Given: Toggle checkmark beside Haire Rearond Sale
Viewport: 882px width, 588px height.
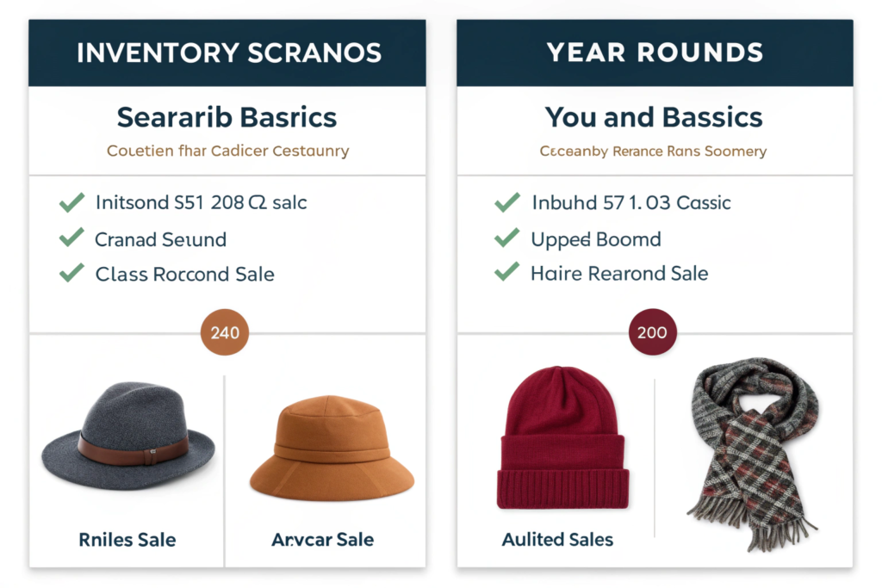Looking at the screenshot, I should tap(507, 274).
